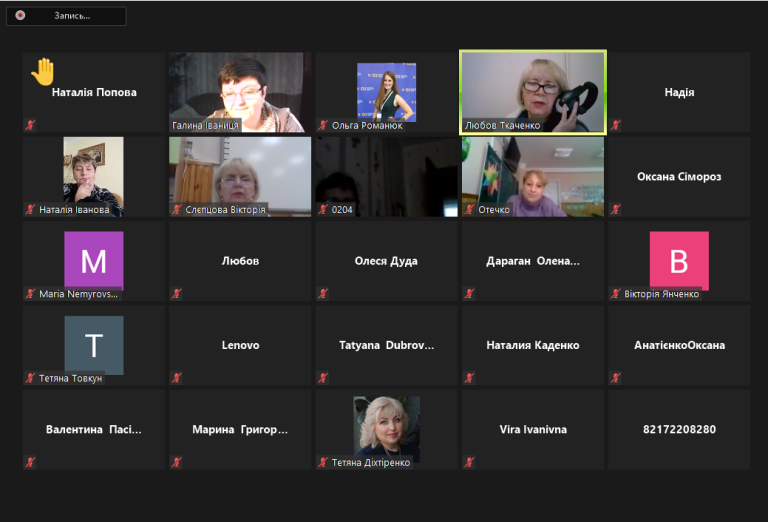
Task: Select Галина Іваниця video tile
Action: [240, 92]
